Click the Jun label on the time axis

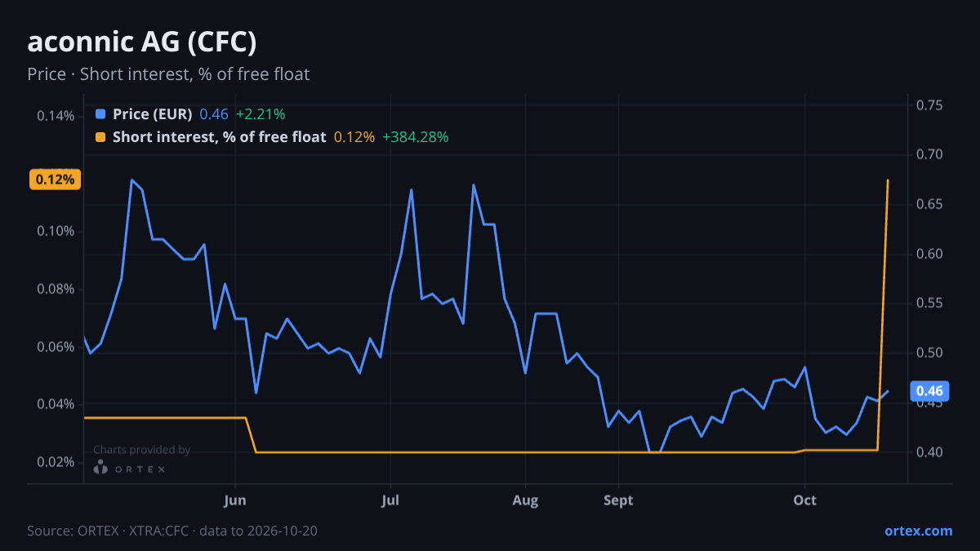(235, 500)
